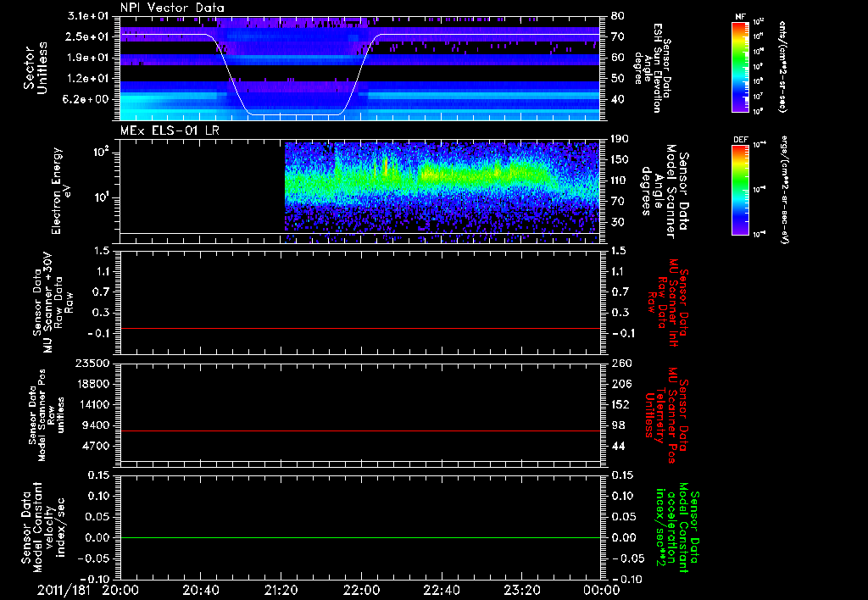Click the 2.5e+01 sector tick label
Viewport: 868px width, 600px height.
click(88, 36)
